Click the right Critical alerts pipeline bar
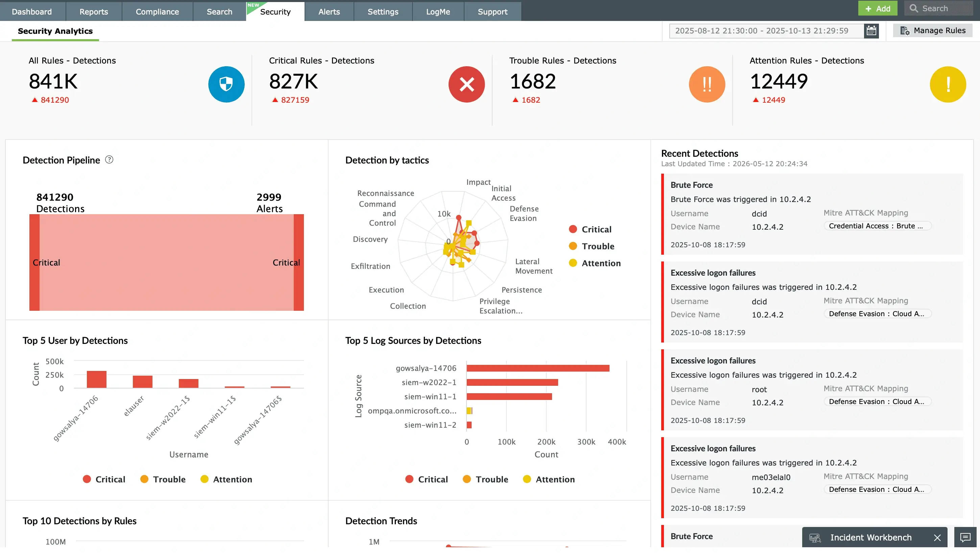 point(298,262)
